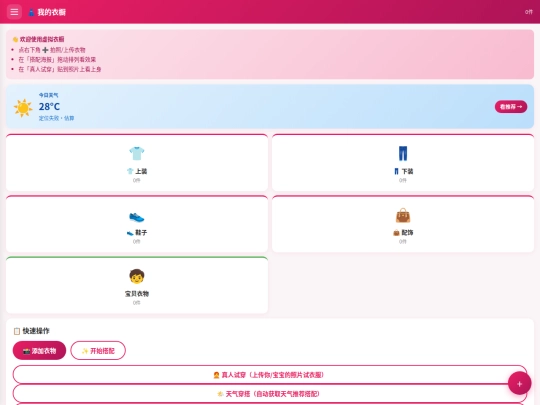540x405 pixels.
Task: Click the 今日天气 label
Action: (49, 95)
